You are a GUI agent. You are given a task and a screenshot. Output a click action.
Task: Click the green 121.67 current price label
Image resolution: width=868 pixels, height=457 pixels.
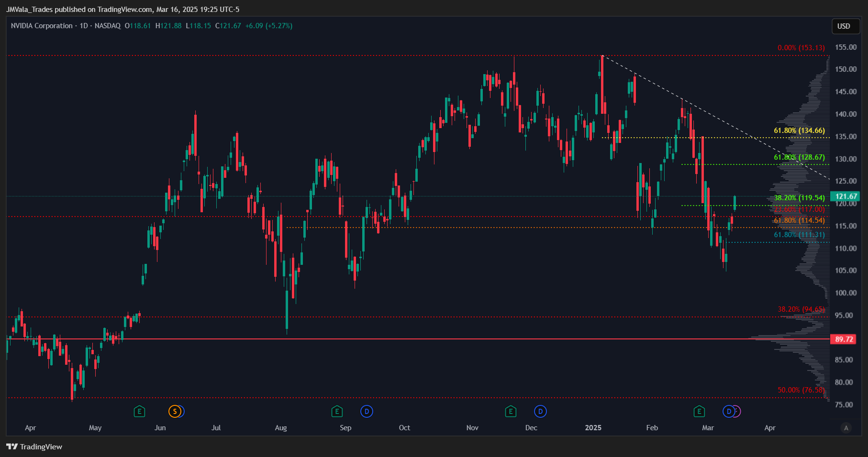point(846,196)
